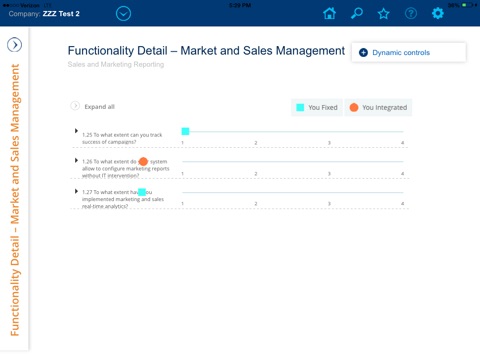Click the cyan marker on 1.25 scale

[185, 131]
